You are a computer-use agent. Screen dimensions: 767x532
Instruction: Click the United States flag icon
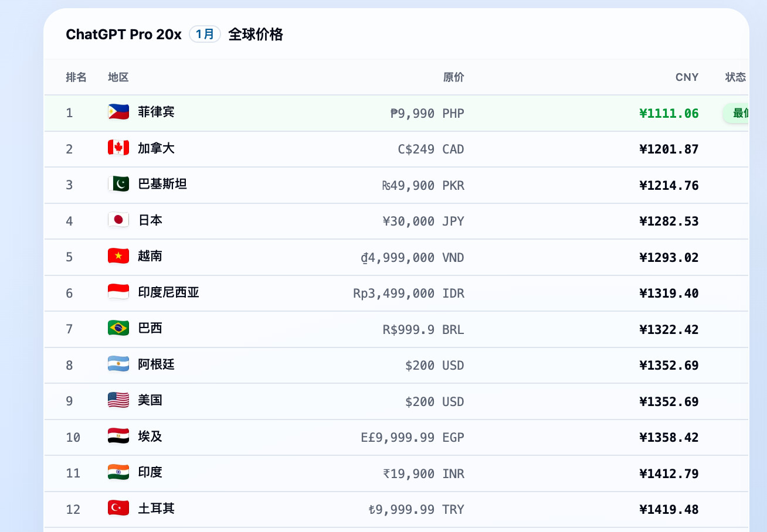point(118,400)
